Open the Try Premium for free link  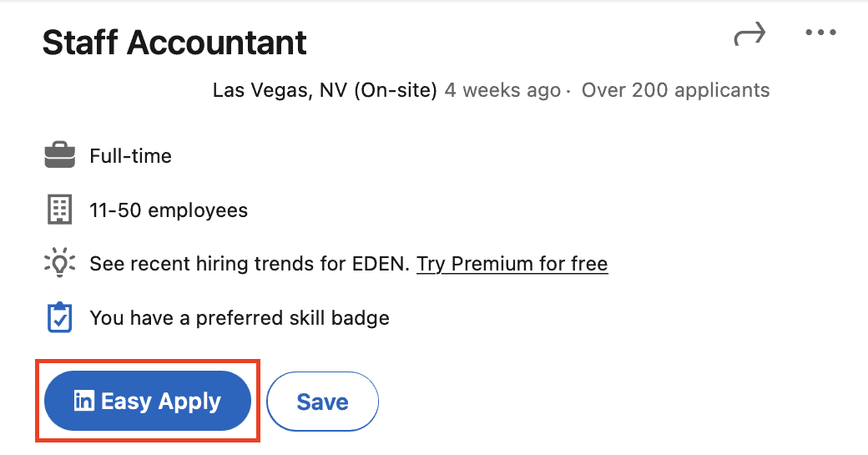(x=512, y=264)
